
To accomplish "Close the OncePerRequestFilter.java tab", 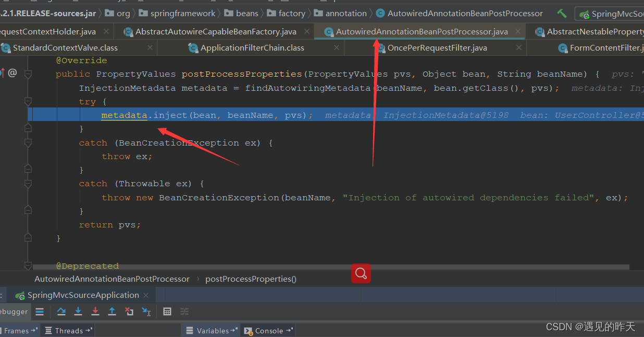I will click(x=519, y=47).
